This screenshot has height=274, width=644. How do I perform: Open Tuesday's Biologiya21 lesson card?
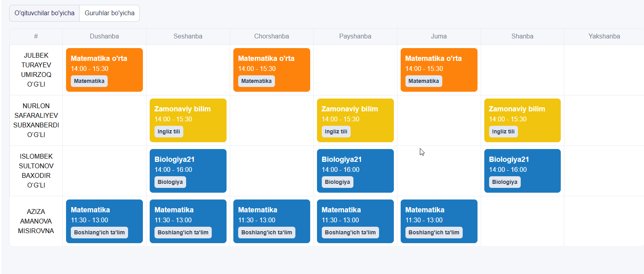point(188,165)
